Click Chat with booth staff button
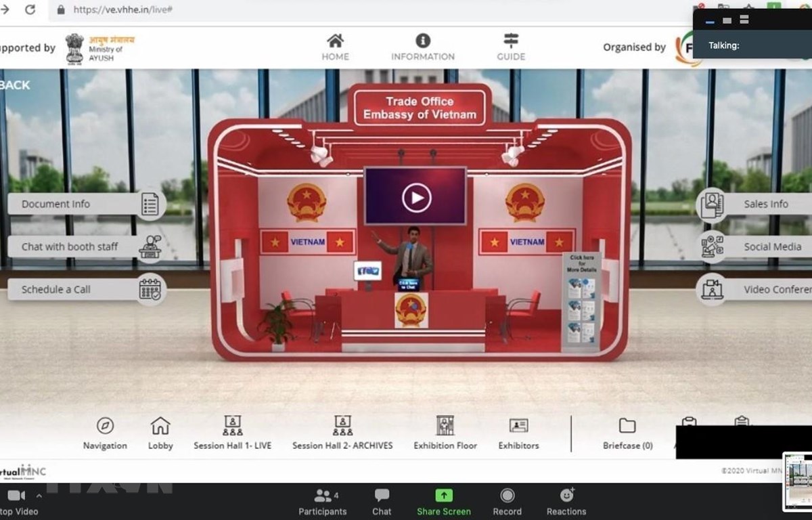 85,246
